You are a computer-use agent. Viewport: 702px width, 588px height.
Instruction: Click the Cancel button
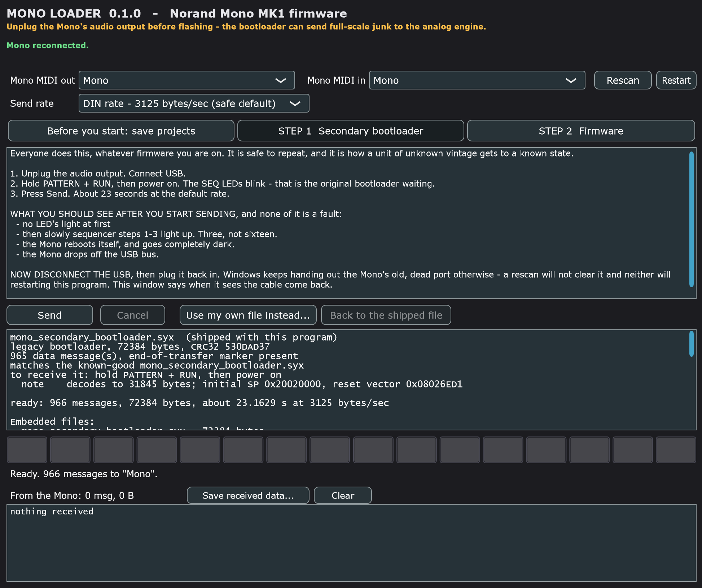point(133,315)
